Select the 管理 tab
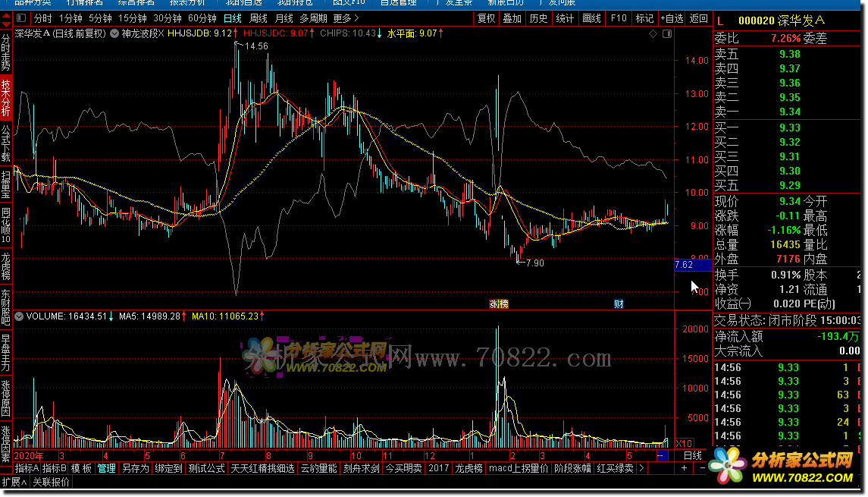 pyautogui.click(x=106, y=468)
